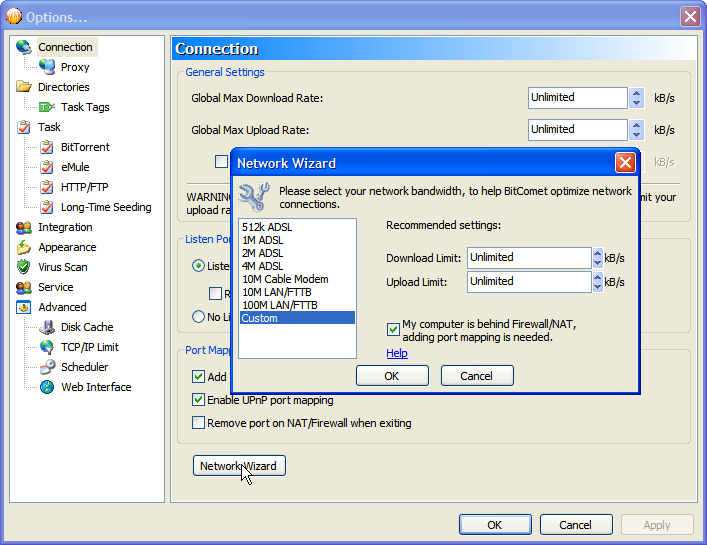Go to the Scheduler settings page
This screenshot has width=707, height=545.
(84, 367)
